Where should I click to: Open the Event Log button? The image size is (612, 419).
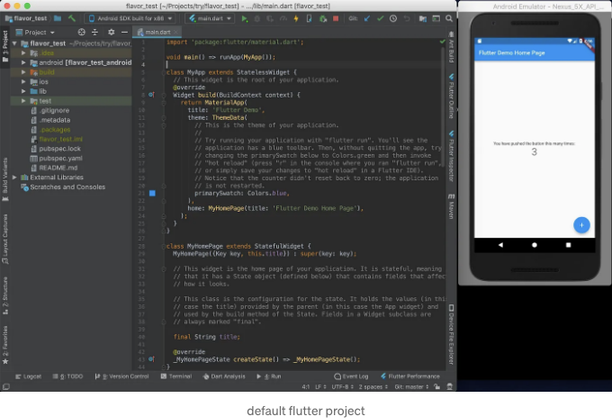351,376
